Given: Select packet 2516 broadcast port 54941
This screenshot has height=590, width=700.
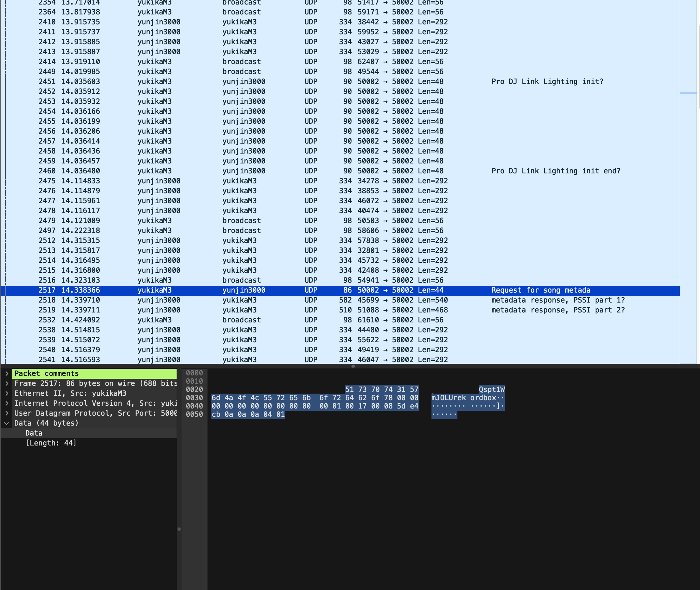Looking at the screenshot, I should click(340, 280).
